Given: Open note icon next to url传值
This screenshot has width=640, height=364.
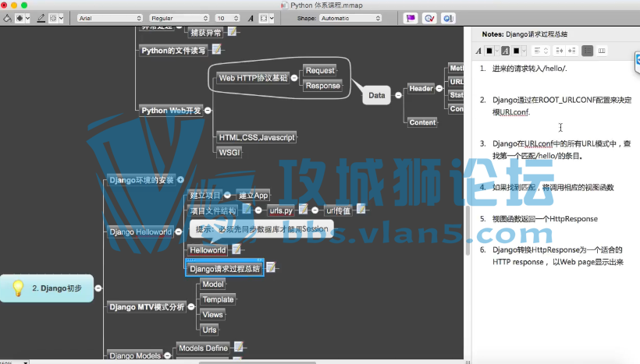Looking at the screenshot, I should pyautogui.click(x=361, y=209).
